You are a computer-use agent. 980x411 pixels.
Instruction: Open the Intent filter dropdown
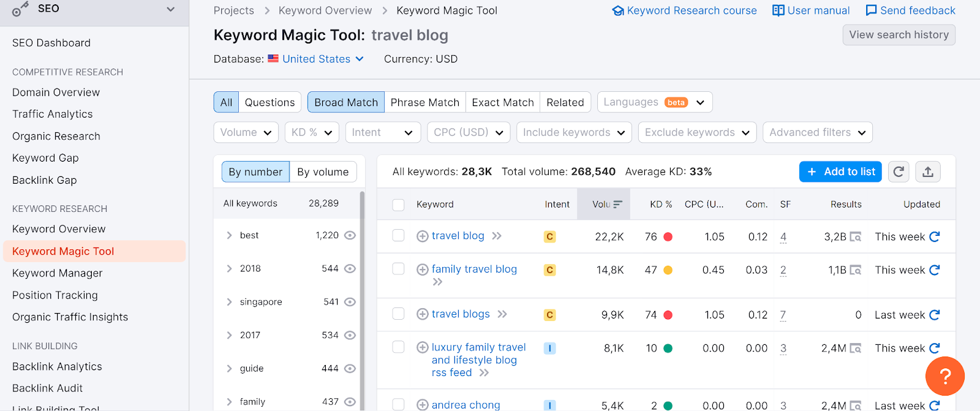point(383,132)
